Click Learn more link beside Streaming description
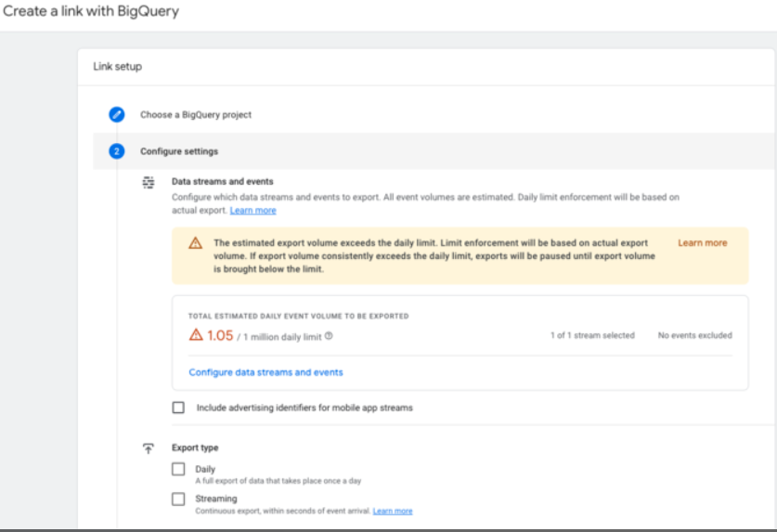Screen dimensions: 777x532 (393, 511)
